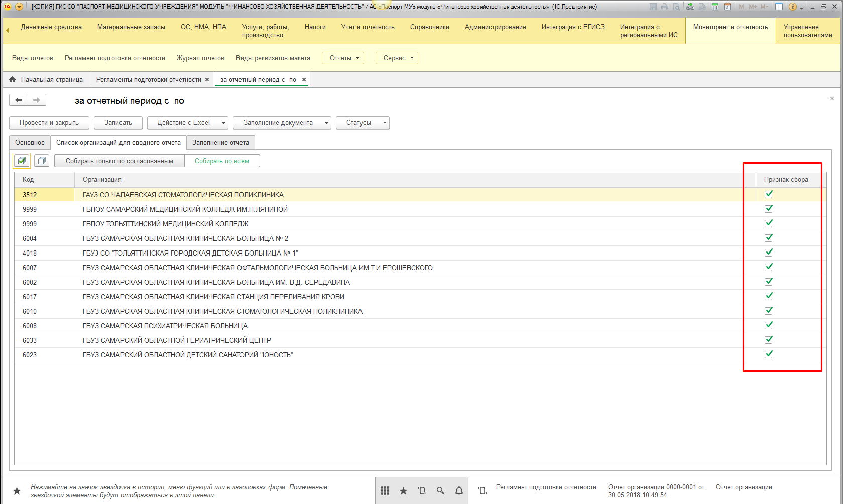Open the History scroll icon in the gray toolbar
The image size is (843, 504).
[422, 491]
